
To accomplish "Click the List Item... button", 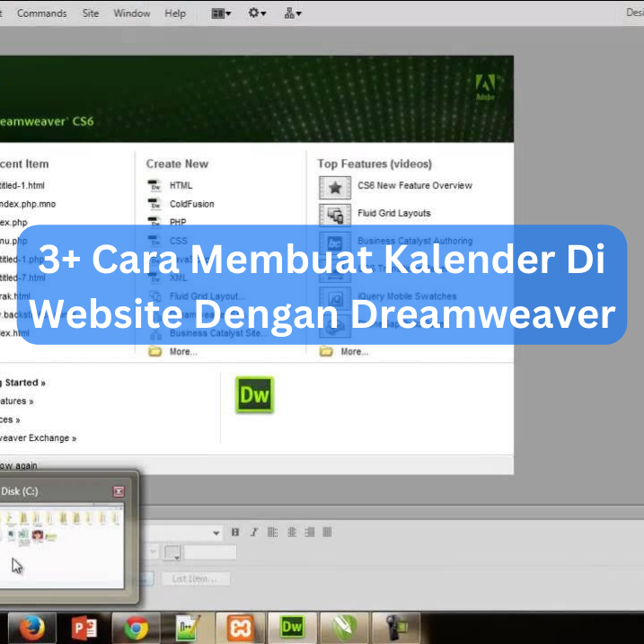I will point(196,578).
